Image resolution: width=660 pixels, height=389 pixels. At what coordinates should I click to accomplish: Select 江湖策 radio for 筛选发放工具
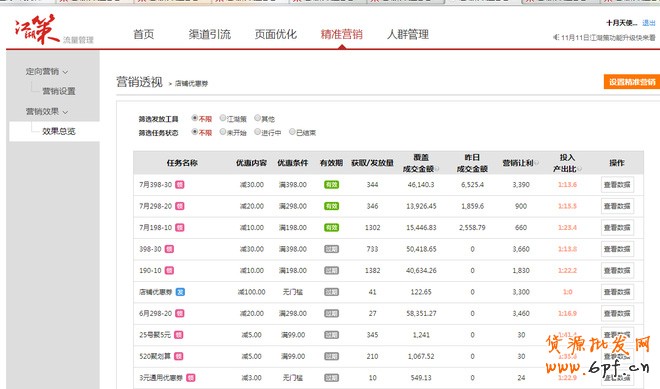click(223, 118)
